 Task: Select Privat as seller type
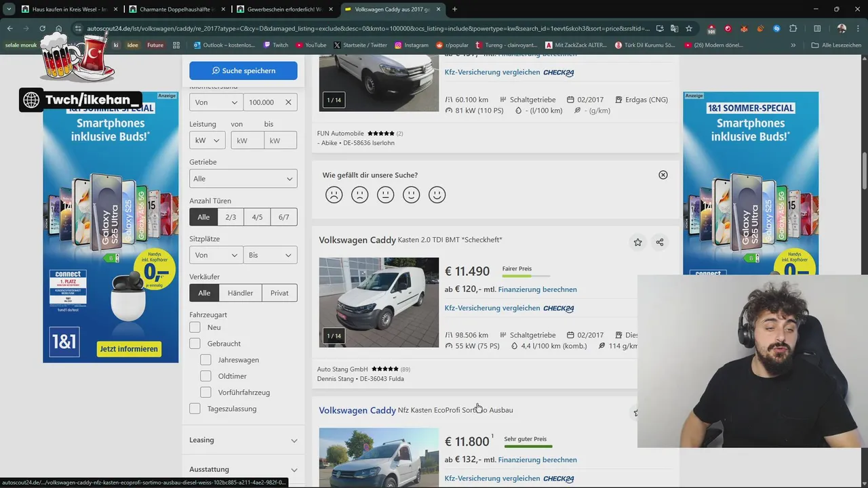[x=279, y=293]
